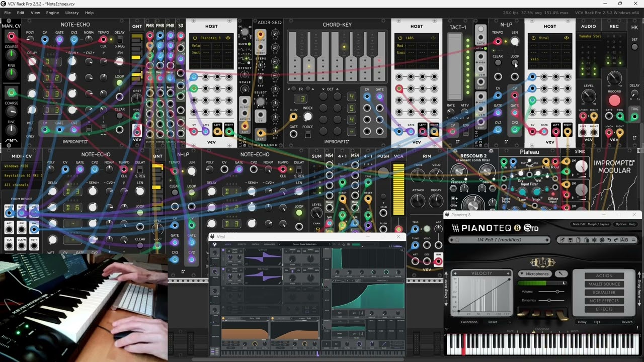Toggle power on LABS HOST module
The image size is (644, 362).
pos(400,38)
